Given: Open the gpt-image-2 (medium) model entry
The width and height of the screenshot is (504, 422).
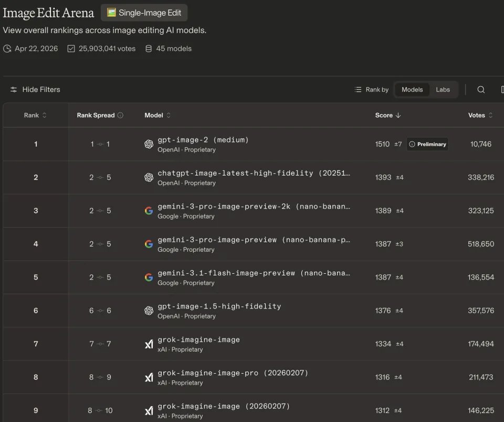Looking at the screenshot, I should pyautogui.click(x=203, y=140).
